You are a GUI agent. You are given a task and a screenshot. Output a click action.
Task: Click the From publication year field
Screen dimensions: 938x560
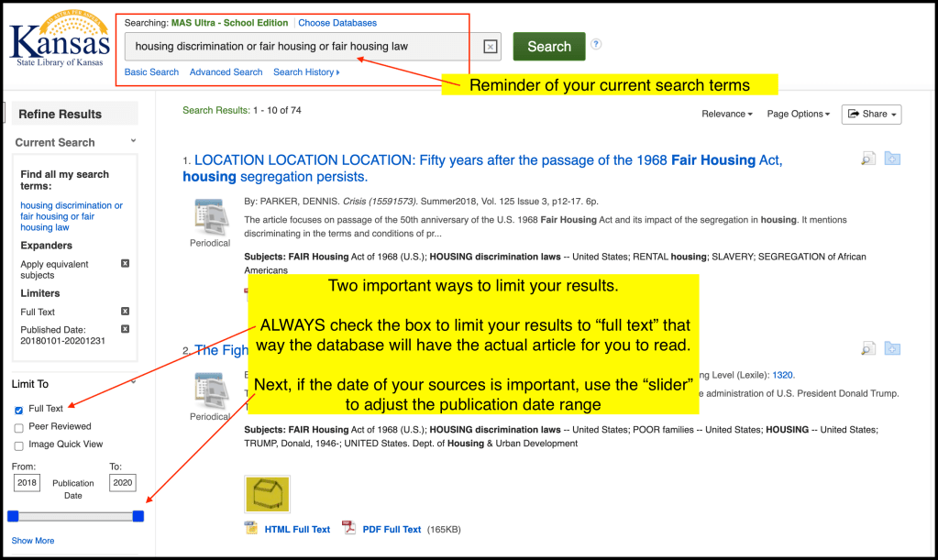point(27,483)
